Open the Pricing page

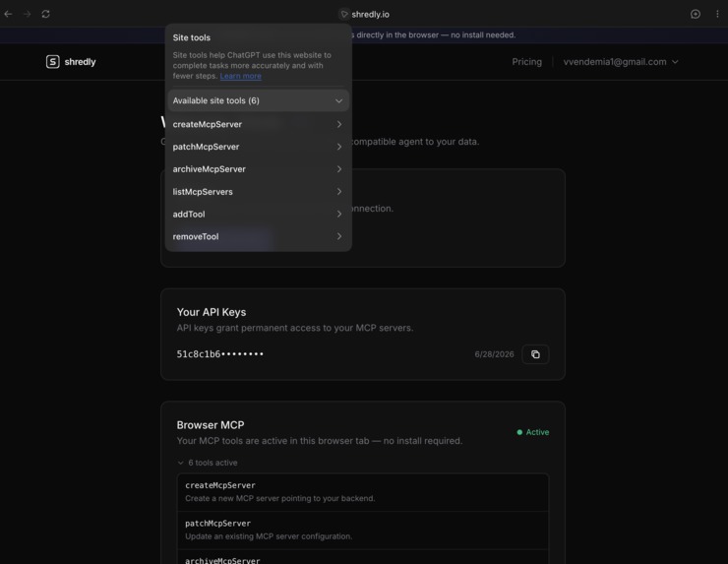[526, 62]
